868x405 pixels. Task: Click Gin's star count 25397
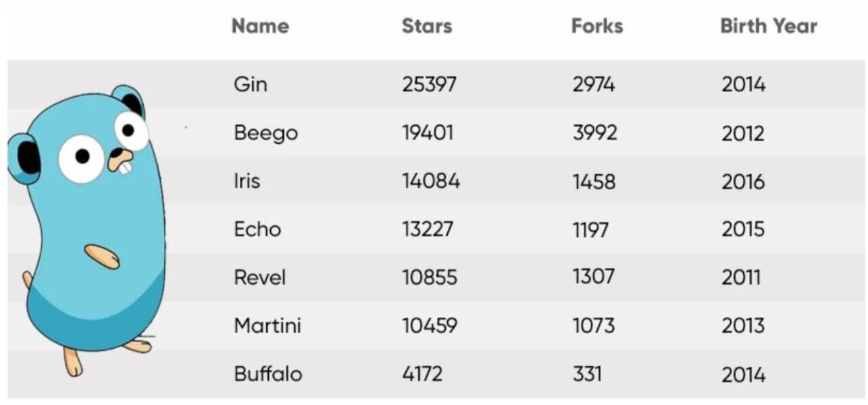(430, 85)
